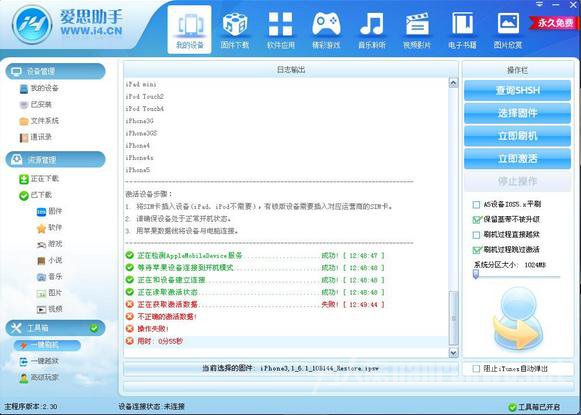Select the 'iPhone3G' log line
The image size is (581, 415).
click(139, 121)
